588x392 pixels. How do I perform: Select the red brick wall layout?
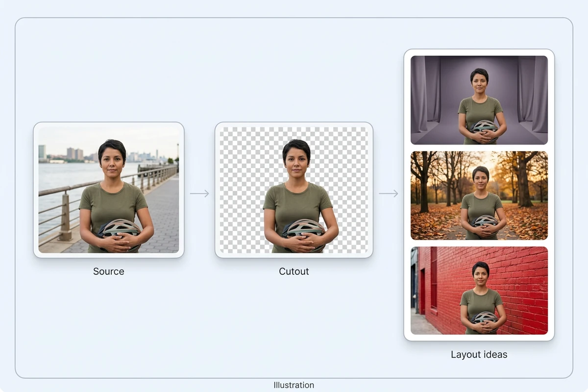point(479,291)
